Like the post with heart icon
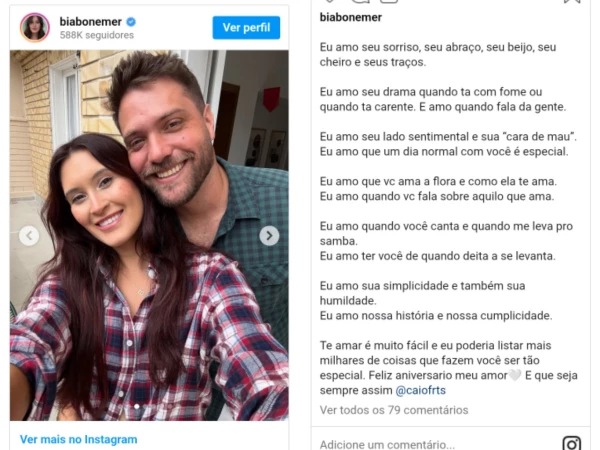Screen dimensions: 600x450 pyautogui.click(x=330, y=1)
